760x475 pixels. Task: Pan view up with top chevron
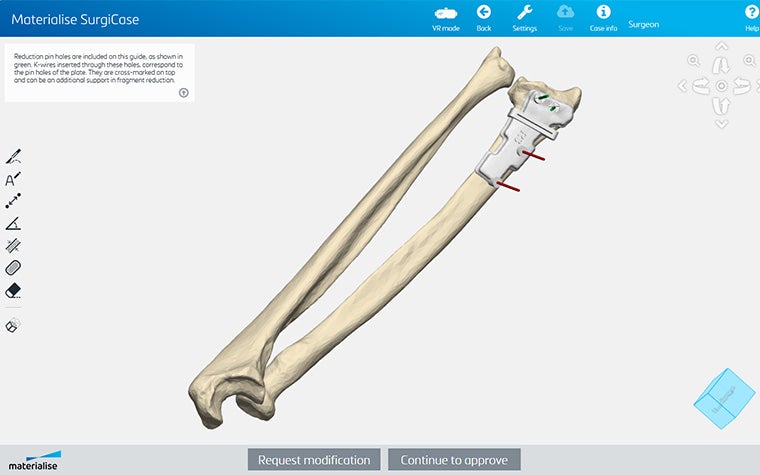[x=722, y=46]
